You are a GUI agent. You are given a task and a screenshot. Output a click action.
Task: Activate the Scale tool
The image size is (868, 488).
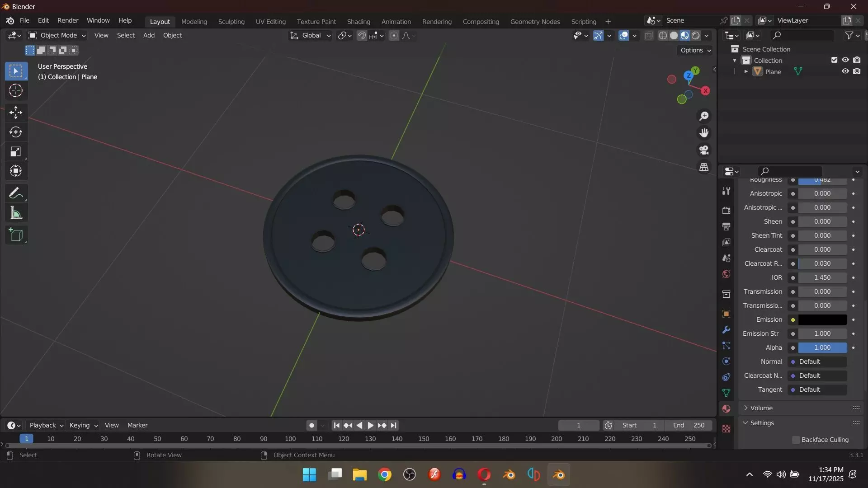16,151
